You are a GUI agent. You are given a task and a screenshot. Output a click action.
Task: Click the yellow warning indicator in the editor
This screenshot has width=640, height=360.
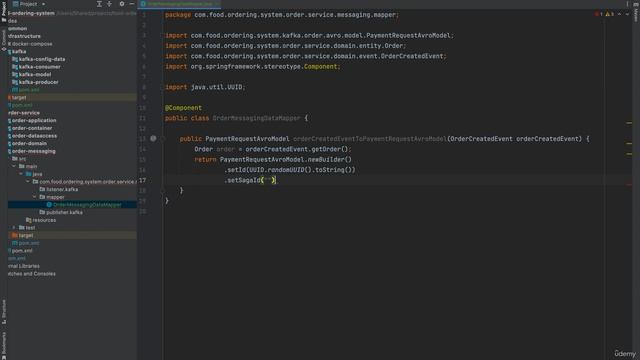tap(609, 14)
